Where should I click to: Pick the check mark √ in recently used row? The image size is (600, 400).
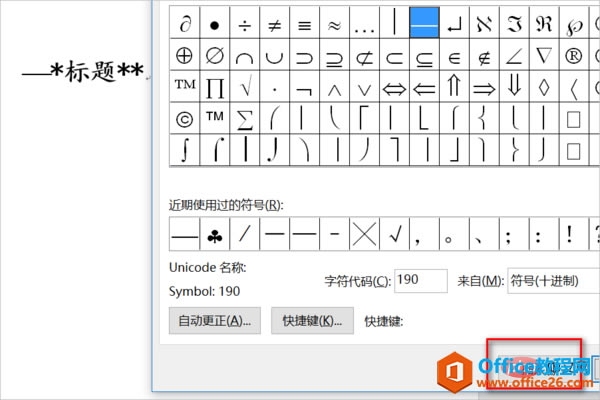click(x=394, y=234)
